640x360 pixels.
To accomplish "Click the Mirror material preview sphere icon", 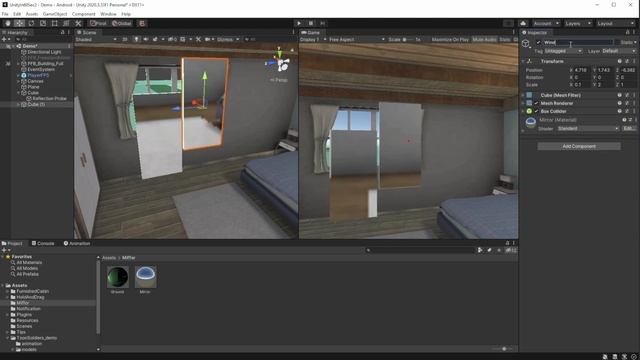I will pos(531,122).
